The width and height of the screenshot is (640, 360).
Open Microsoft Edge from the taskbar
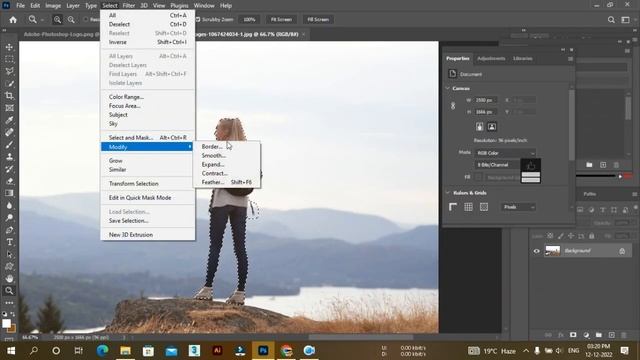click(102, 351)
